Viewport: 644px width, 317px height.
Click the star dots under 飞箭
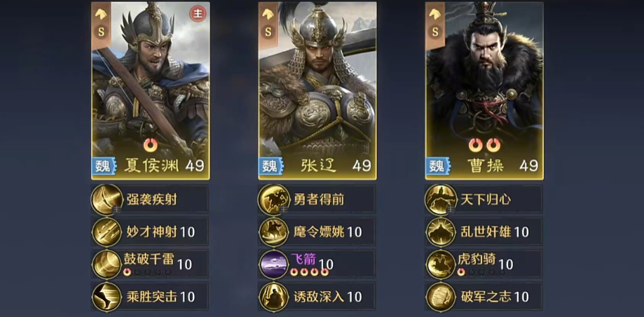pyautogui.click(x=309, y=272)
